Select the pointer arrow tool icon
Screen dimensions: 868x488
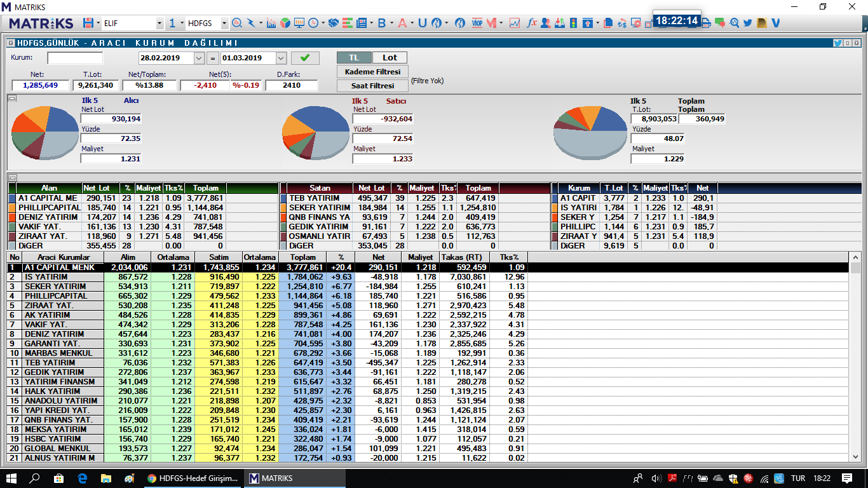point(251,23)
